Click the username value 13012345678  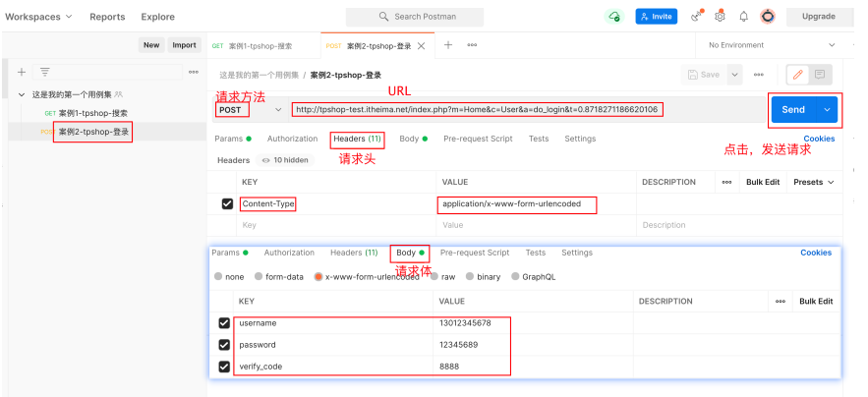(465, 322)
